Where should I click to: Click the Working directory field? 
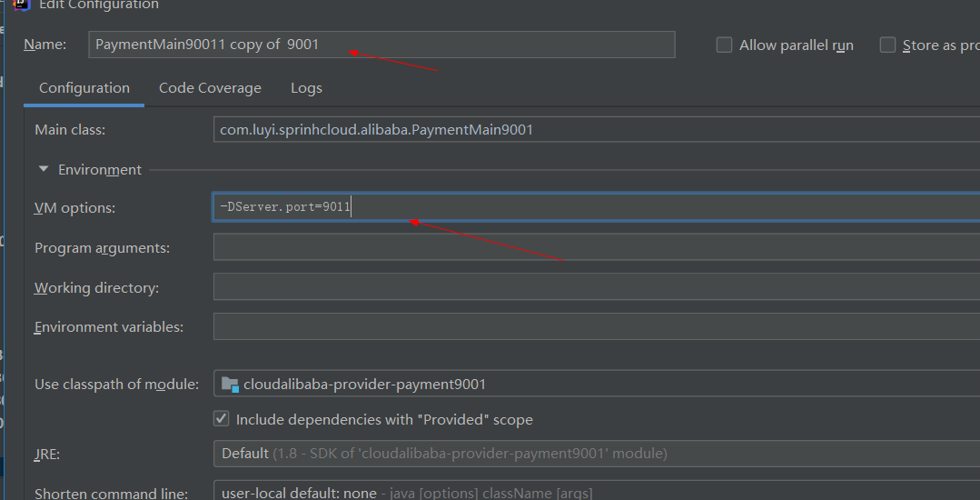pos(596,286)
